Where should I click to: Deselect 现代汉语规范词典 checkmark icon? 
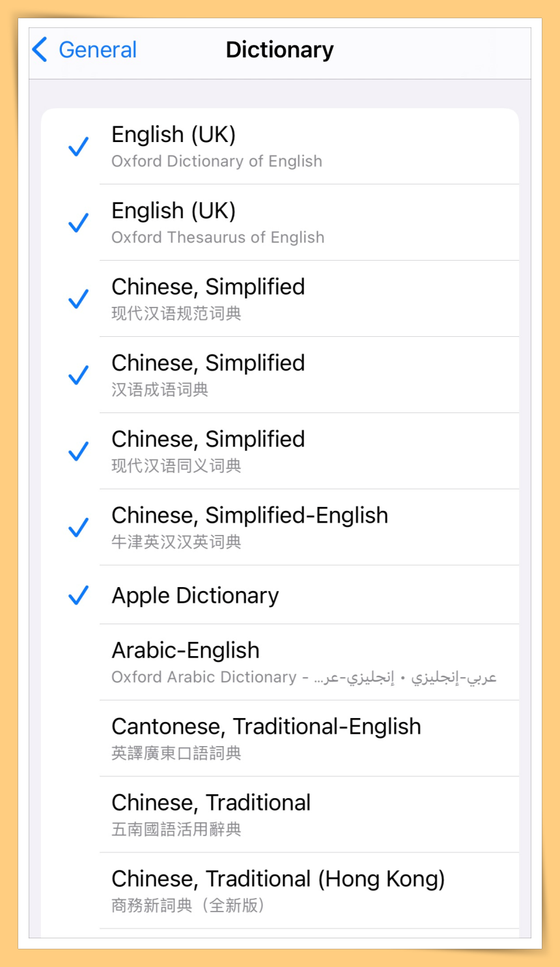point(79,299)
